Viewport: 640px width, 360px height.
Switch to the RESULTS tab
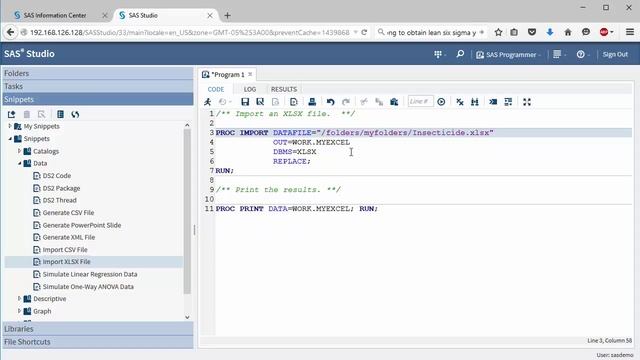[x=284, y=89]
